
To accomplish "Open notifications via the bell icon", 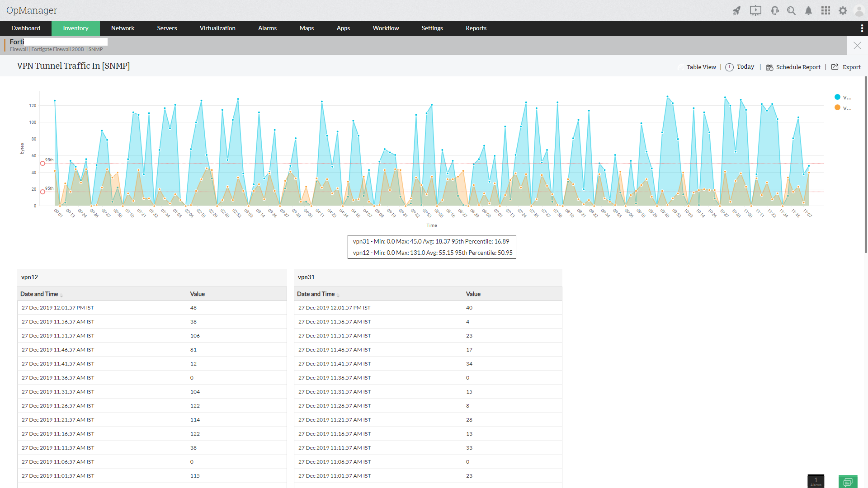I will pyautogui.click(x=809, y=11).
